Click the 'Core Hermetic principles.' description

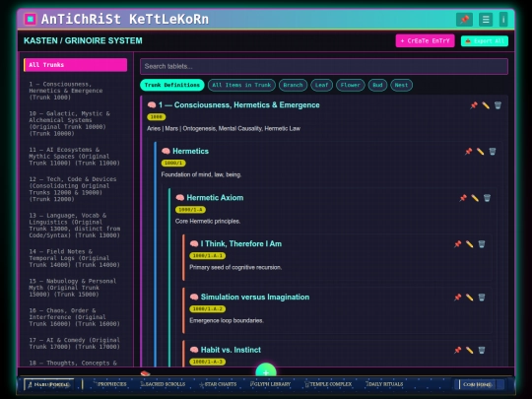pyautogui.click(x=208, y=222)
